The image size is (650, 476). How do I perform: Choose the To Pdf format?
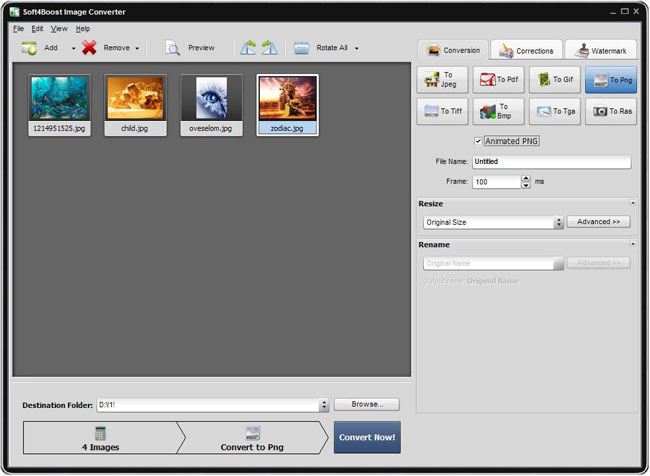pos(499,80)
